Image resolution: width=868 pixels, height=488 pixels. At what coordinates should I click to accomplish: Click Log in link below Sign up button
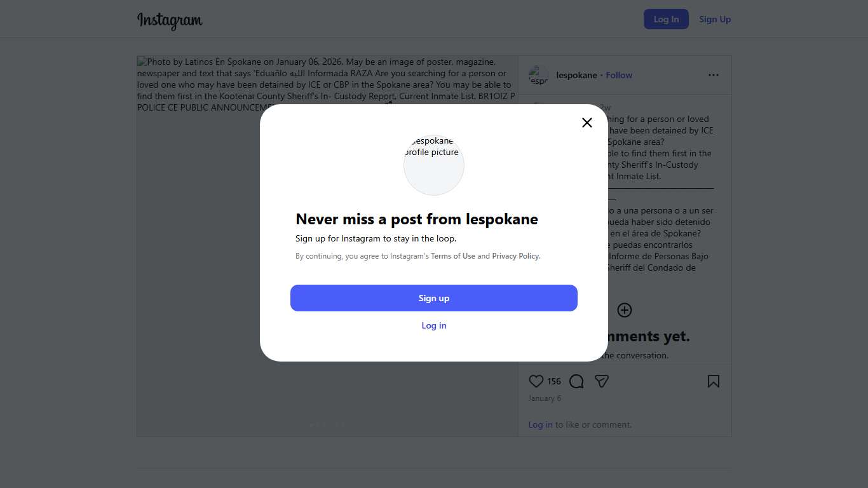point(434,325)
